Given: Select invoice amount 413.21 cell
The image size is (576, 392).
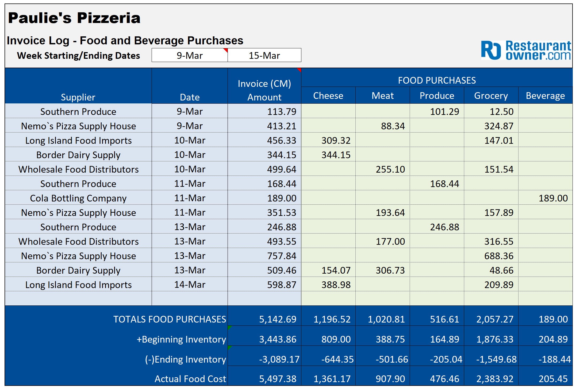Looking at the screenshot, I should click(x=264, y=126).
